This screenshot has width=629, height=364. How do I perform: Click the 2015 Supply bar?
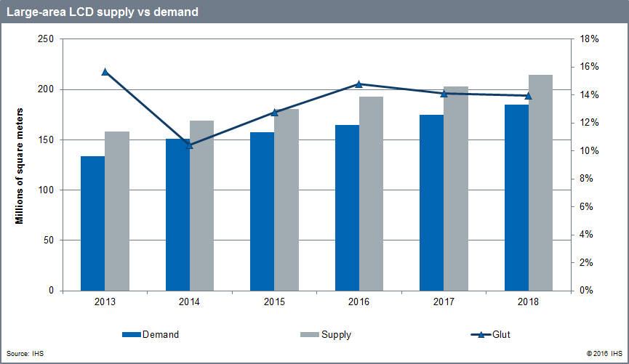pyautogui.click(x=287, y=200)
